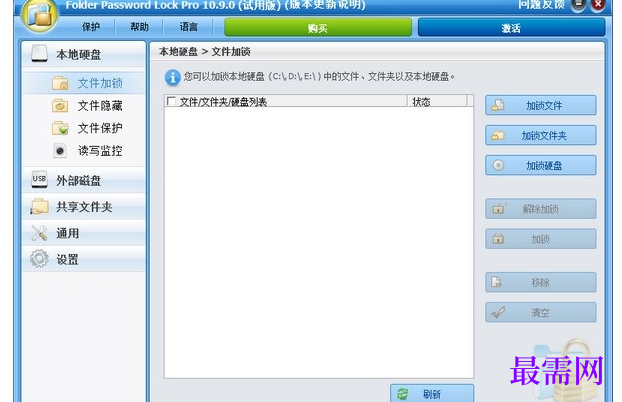The height and width of the screenshot is (402, 622).
Task: Click the Folder Password Lock app logo
Action: pos(40,15)
